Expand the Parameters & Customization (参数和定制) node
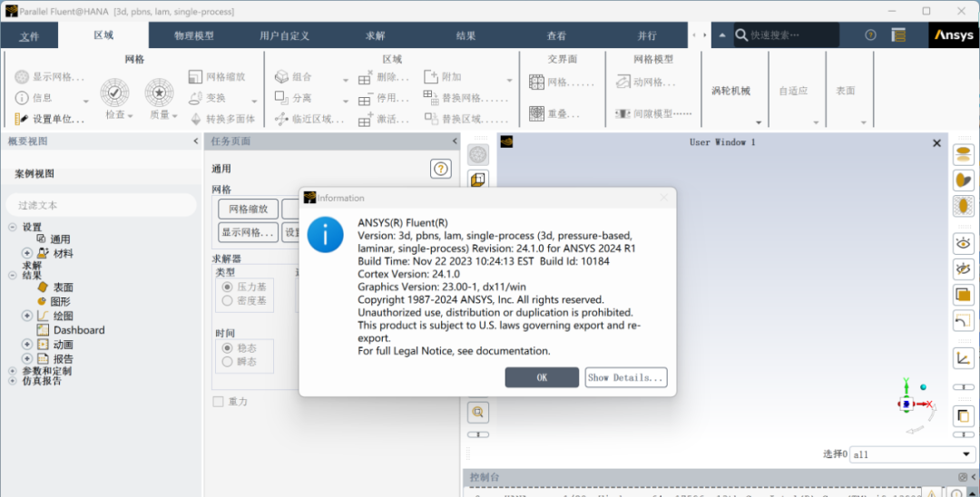The width and height of the screenshot is (980, 497). pos(13,371)
